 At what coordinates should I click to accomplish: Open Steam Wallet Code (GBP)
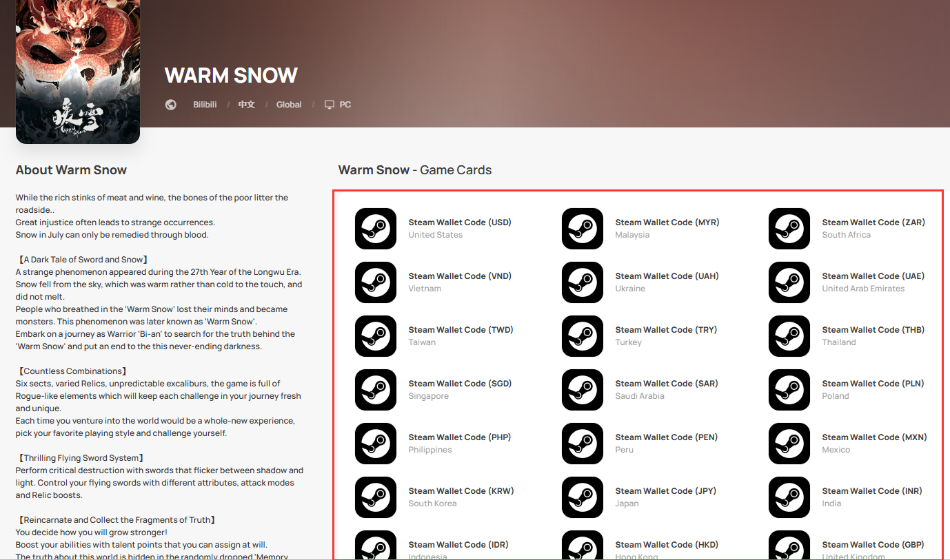coord(873,545)
